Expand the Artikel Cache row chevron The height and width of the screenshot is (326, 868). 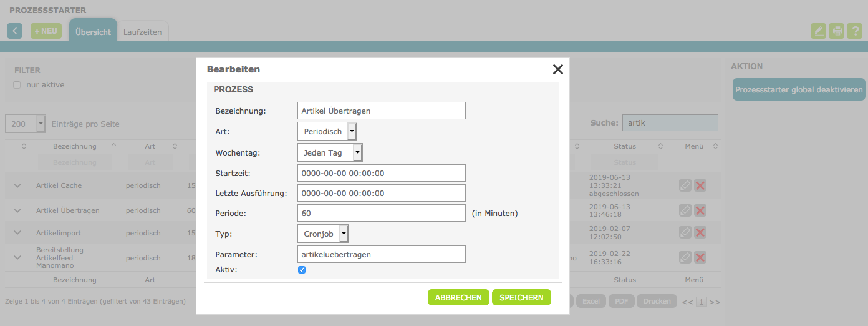17,185
